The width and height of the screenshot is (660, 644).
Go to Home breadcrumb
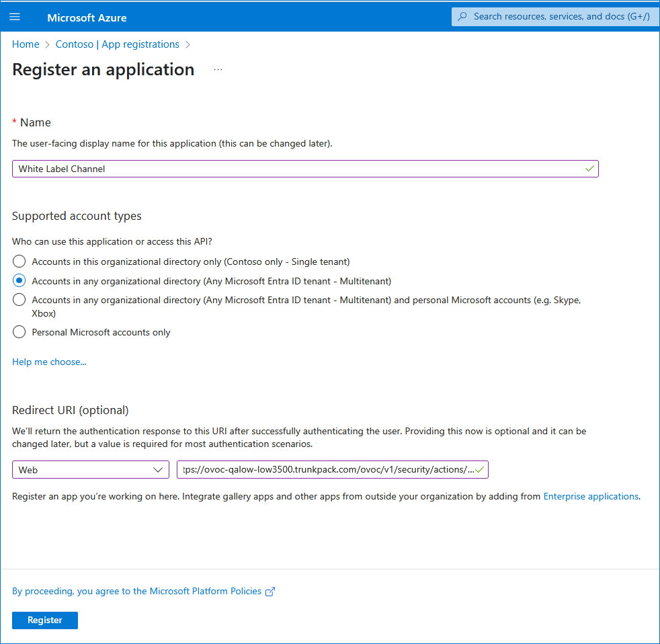[x=26, y=44]
